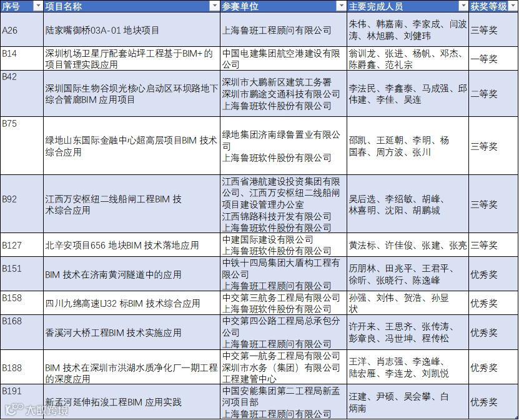The width and height of the screenshot is (519, 420).
Task: Select personnel cell starting with 翁训龙、张进
Action: [x=408, y=58]
